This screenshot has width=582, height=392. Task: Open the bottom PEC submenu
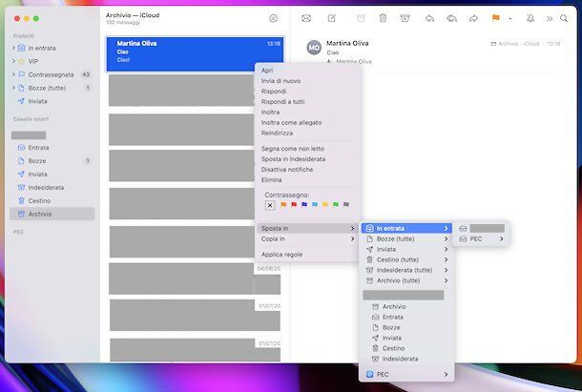[x=406, y=374]
